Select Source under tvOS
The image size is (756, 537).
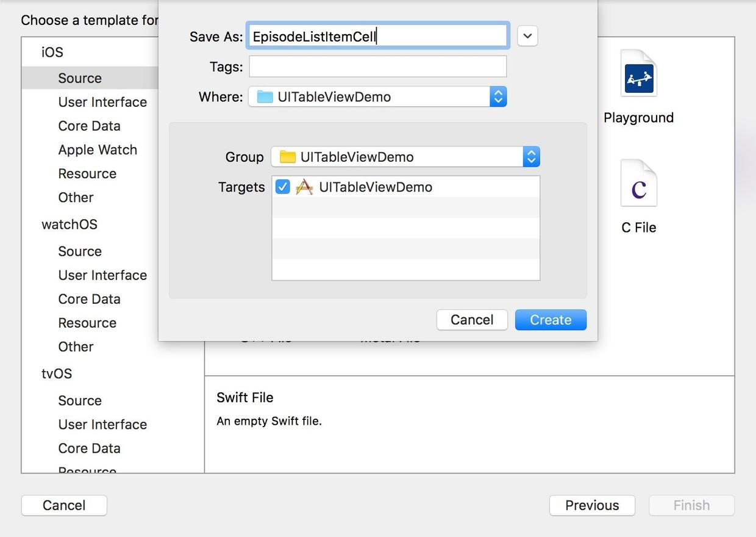click(80, 400)
